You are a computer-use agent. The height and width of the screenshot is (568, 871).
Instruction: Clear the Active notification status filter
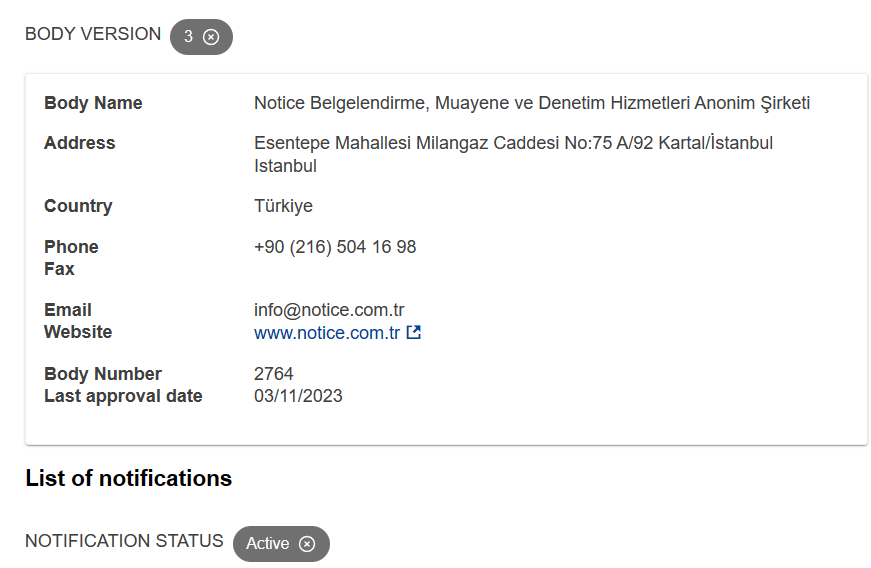[307, 544]
